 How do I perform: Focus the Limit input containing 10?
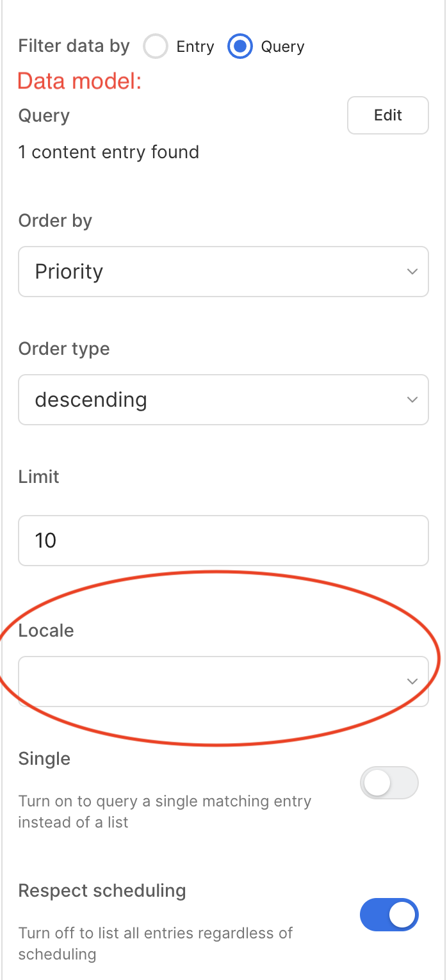223,541
